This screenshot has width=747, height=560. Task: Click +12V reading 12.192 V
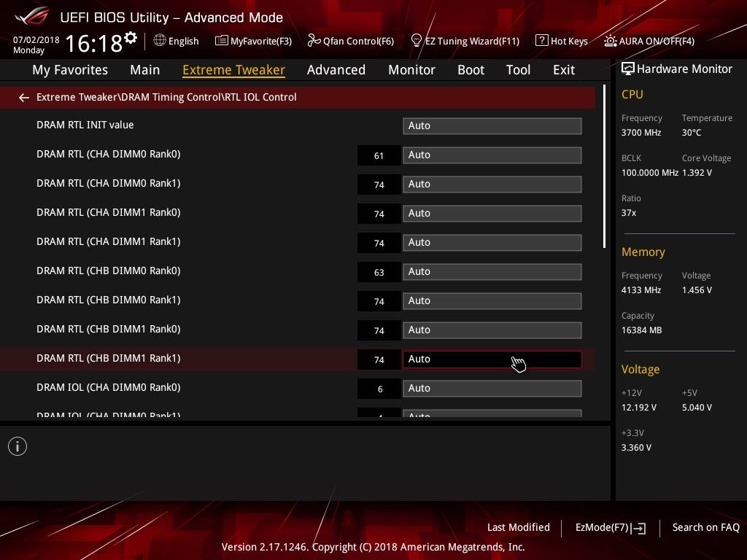point(639,408)
